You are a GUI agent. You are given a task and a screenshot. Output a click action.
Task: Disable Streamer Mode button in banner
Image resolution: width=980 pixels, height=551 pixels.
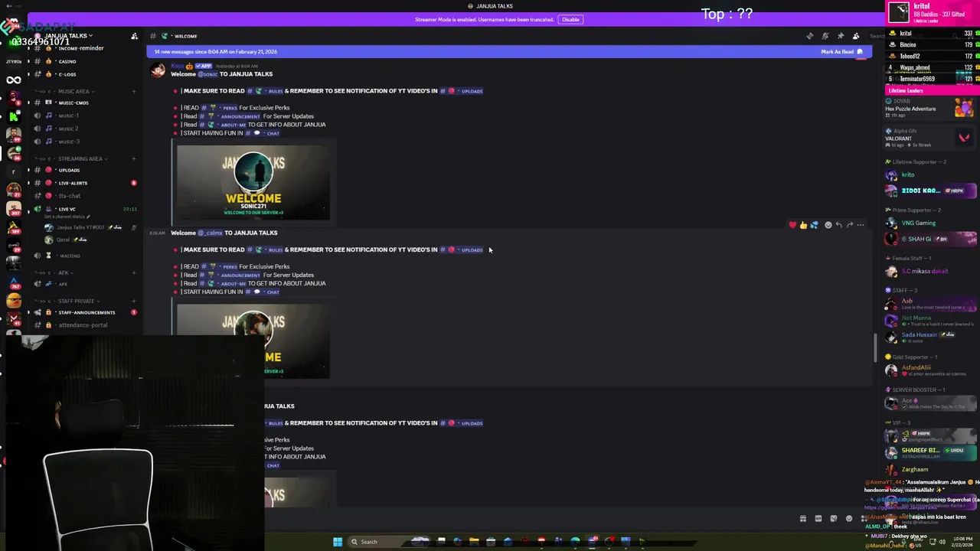click(x=570, y=19)
